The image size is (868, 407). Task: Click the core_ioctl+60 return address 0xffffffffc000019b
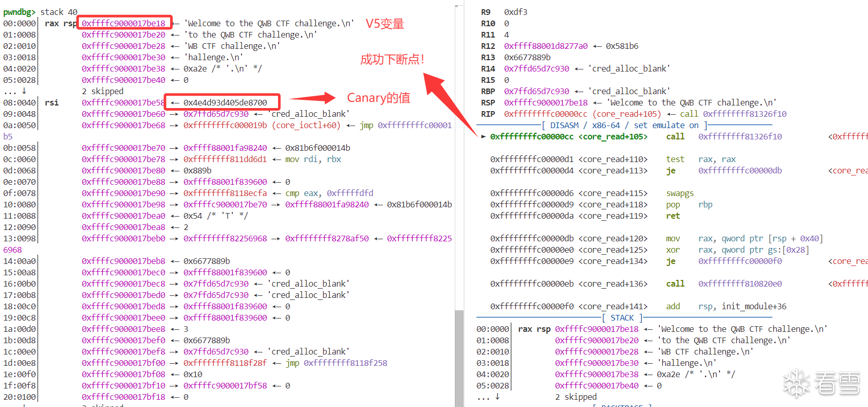(225, 125)
